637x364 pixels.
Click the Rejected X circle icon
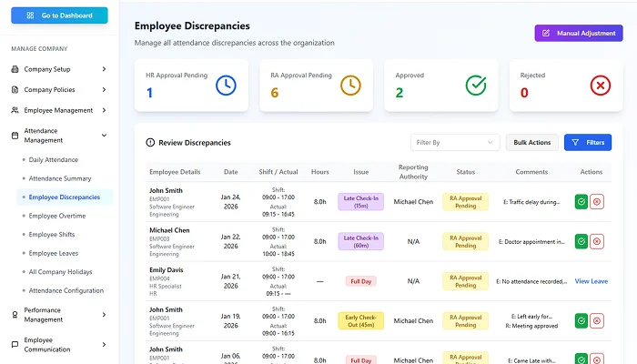tap(600, 86)
